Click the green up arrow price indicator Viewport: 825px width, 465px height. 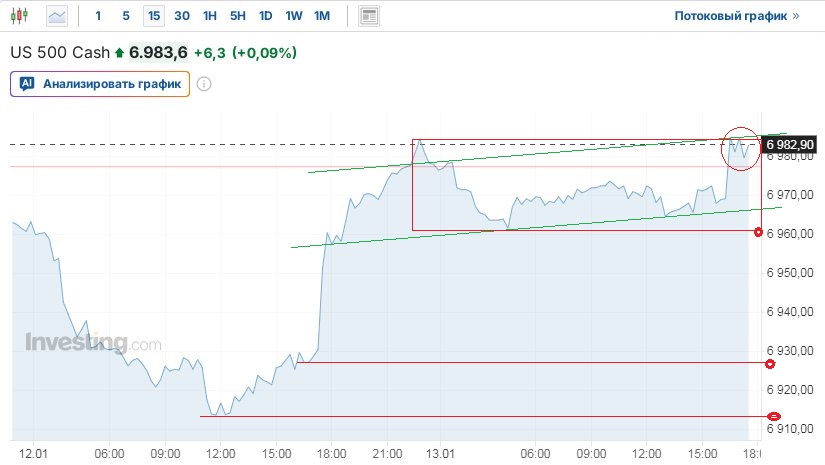[120, 53]
